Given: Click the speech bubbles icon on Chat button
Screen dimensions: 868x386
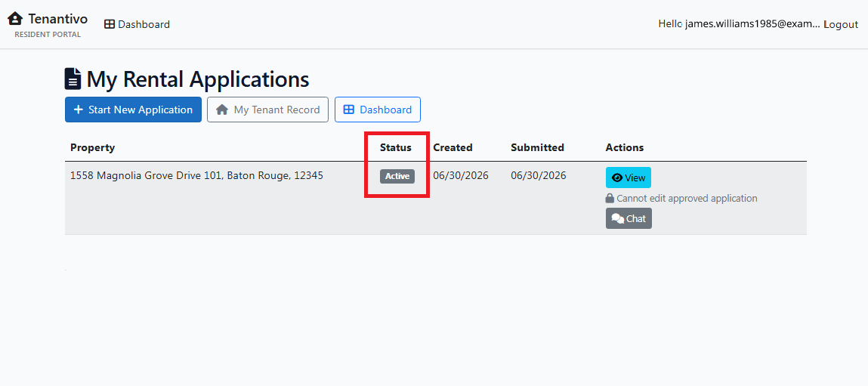Looking at the screenshot, I should coord(618,219).
